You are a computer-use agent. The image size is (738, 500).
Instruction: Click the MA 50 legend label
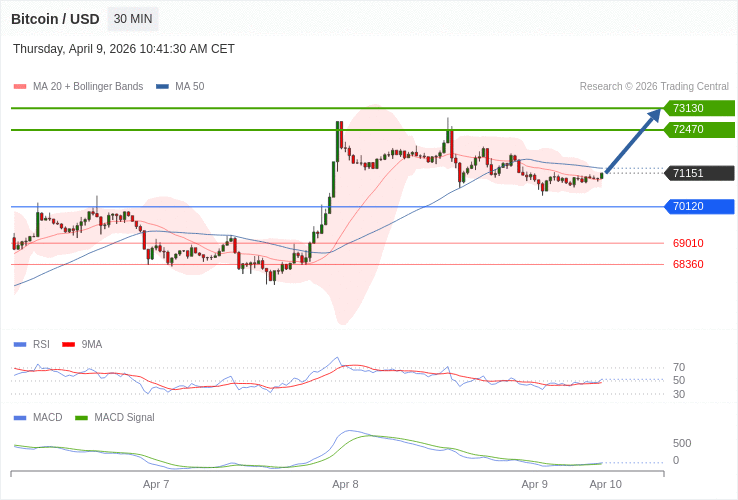pyautogui.click(x=190, y=87)
